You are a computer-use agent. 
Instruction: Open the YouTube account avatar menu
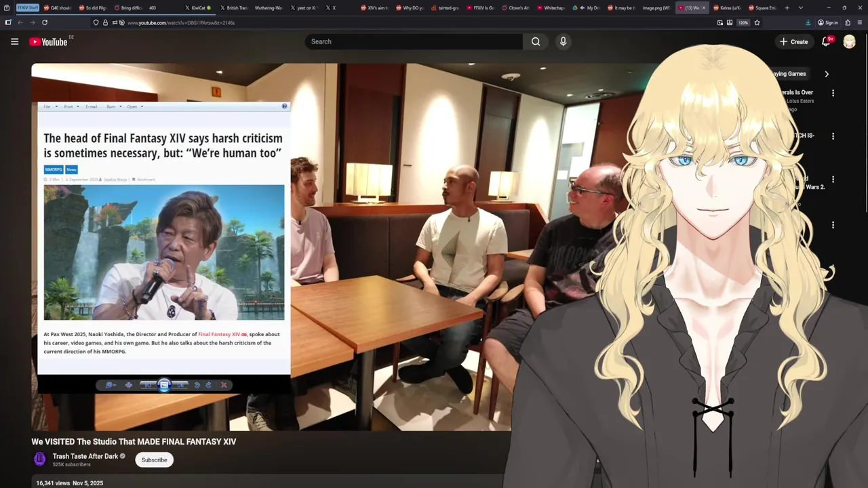849,41
